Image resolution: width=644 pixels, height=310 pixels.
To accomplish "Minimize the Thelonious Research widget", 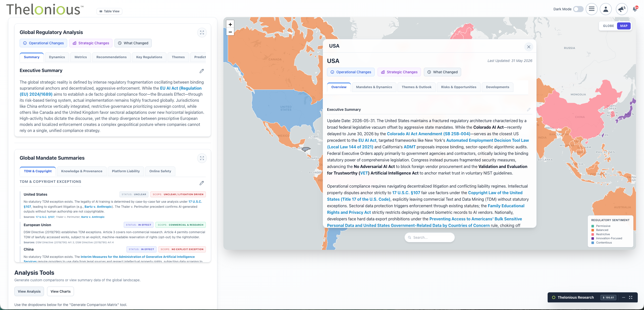I will (624, 297).
